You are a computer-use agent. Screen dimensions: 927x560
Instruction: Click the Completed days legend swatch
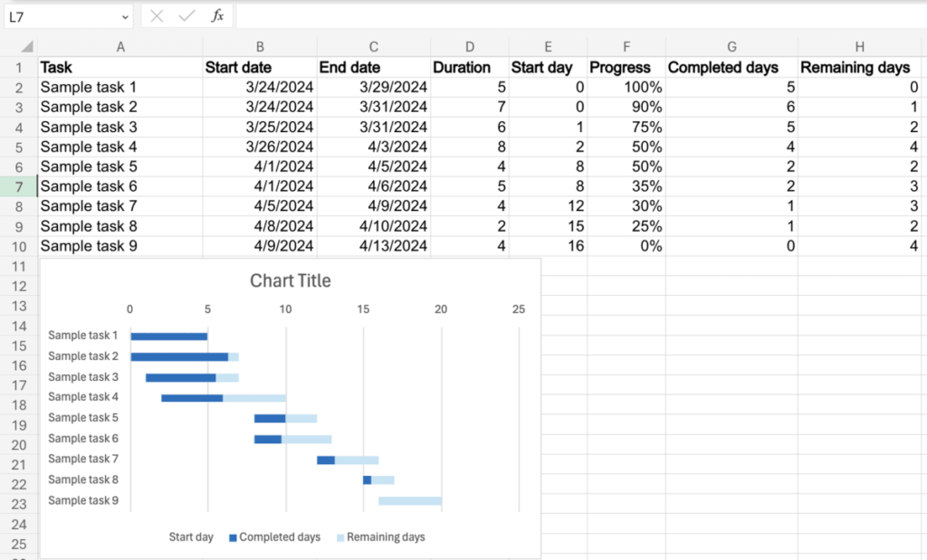click(233, 537)
